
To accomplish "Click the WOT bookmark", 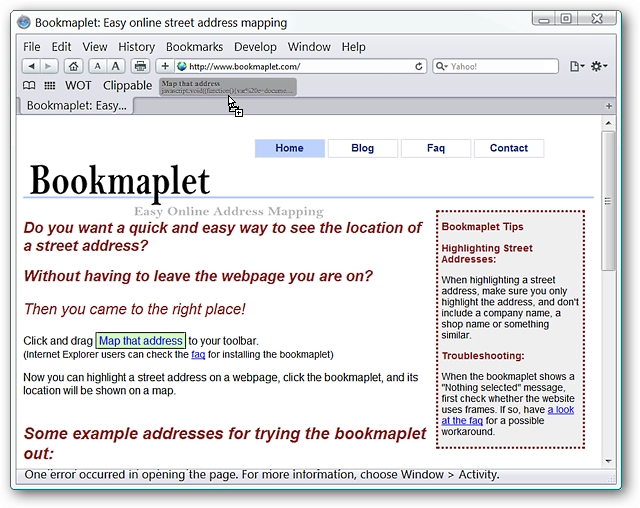I will pos(78,85).
